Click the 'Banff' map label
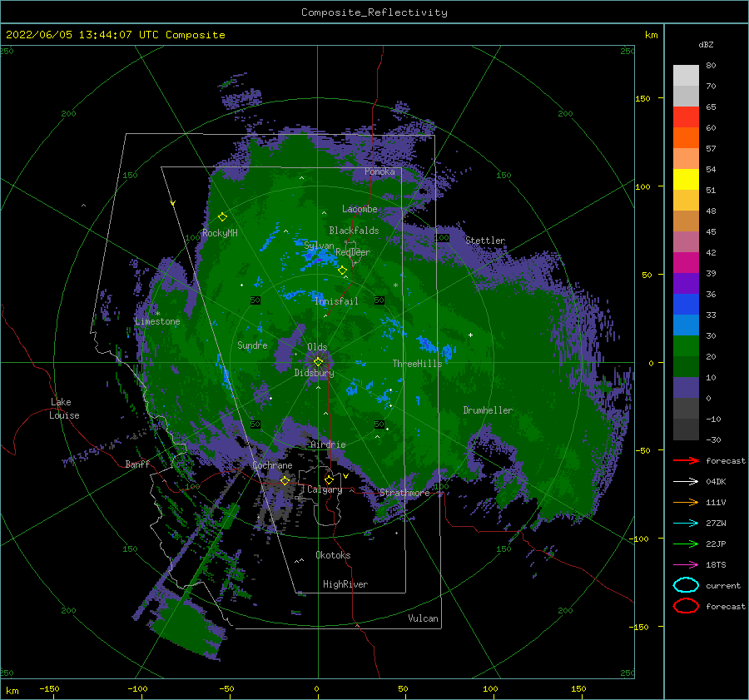749x700 pixels. 137,464
